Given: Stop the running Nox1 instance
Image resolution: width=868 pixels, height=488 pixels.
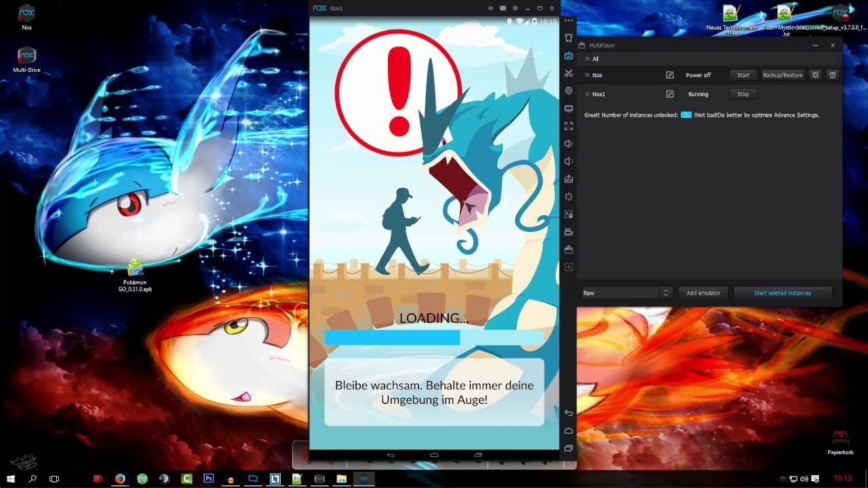Looking at the screenshot, I should pos(743,94).
